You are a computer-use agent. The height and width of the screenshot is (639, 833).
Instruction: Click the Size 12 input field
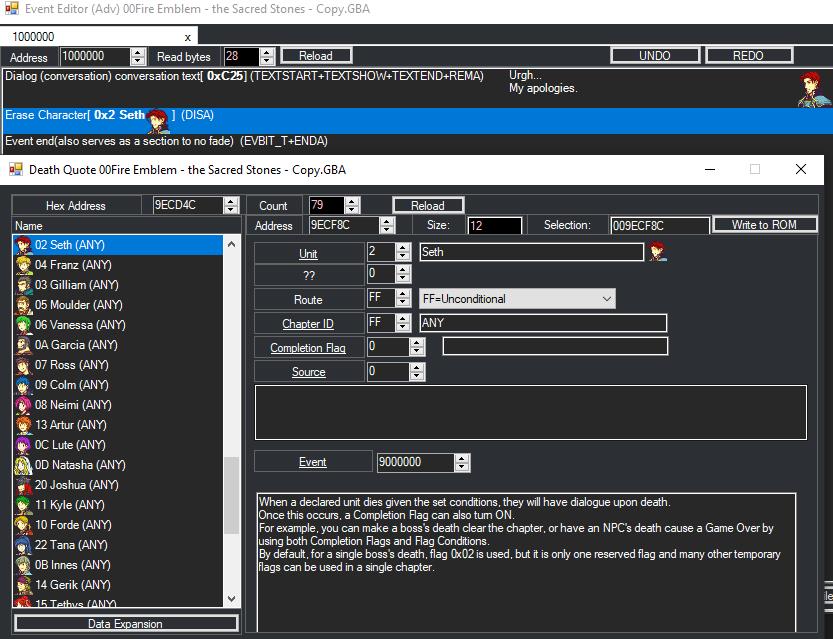coord(495,226)
